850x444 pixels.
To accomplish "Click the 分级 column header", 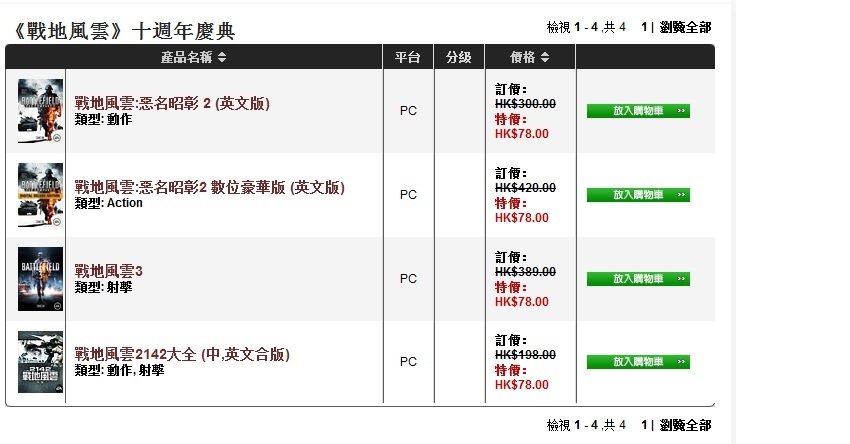I will [459, 57].
